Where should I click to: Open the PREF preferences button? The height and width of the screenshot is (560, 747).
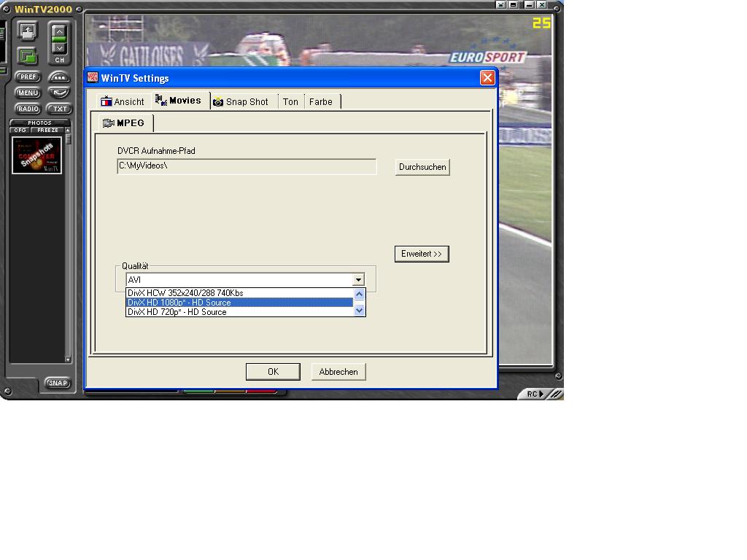[x=28, y=77]
